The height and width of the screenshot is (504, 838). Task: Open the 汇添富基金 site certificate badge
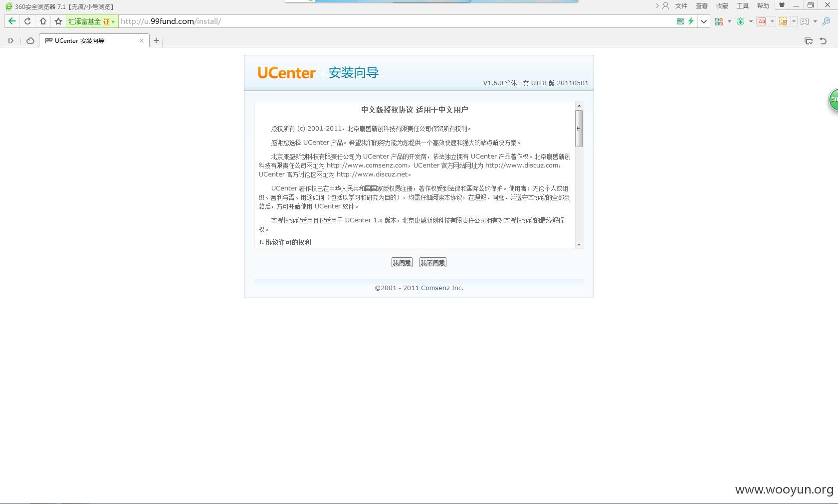[x=92, y=21]
